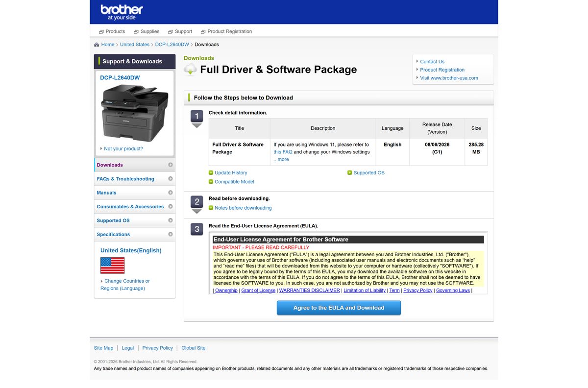Click the window icon beside Products
This screenshot has height=388, width=588.
coord(101,32)
